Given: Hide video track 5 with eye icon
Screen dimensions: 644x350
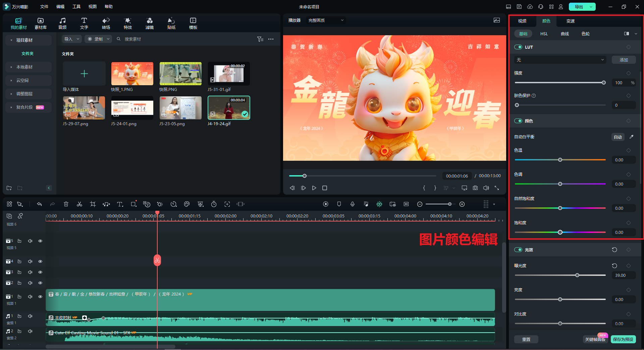Looking at the screenshot, I should pos(40,241).
